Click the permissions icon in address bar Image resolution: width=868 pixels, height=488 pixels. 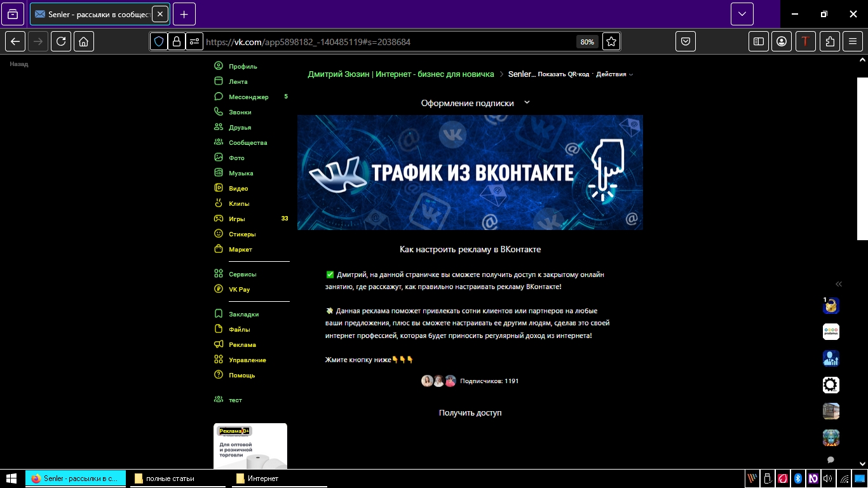[194, 41]
